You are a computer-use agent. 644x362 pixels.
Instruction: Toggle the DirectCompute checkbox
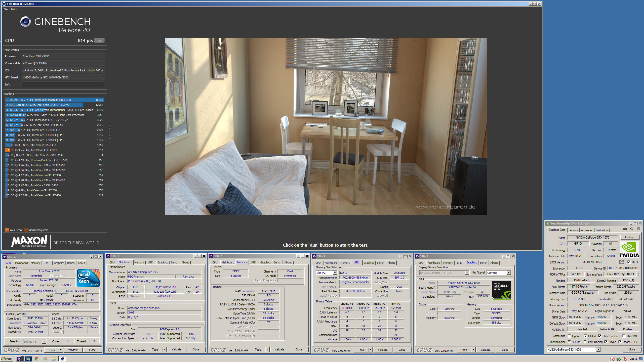pos(600,336)
